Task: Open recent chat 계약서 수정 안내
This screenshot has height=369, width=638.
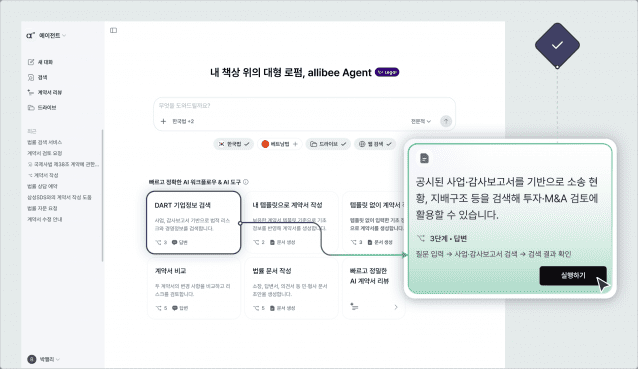Action: click(x=44, y=219)
